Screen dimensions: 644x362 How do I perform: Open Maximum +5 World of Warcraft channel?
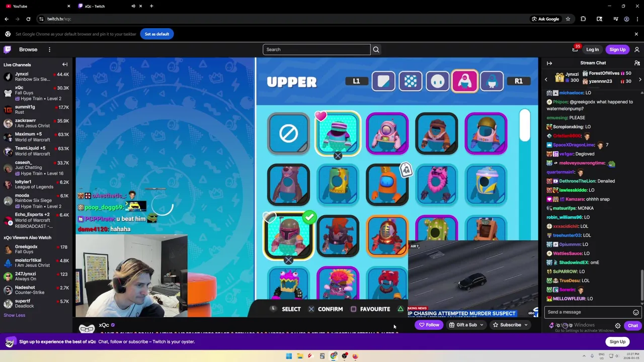point(36,137)
